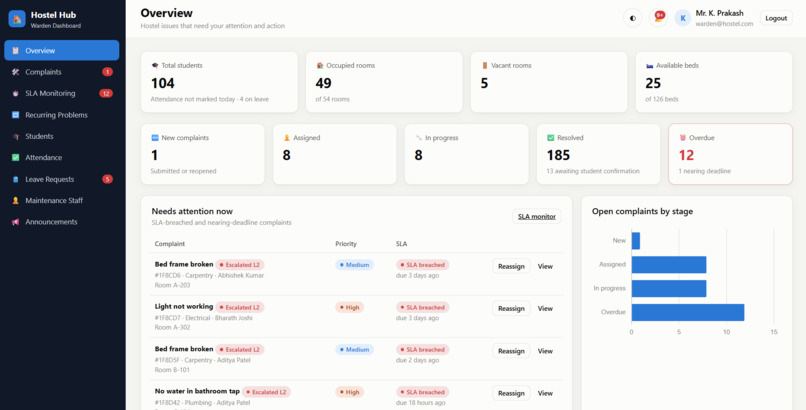The image size is (806, 410).
Task: View the No water in bathroom tap complaint
Action: [545, 393]
